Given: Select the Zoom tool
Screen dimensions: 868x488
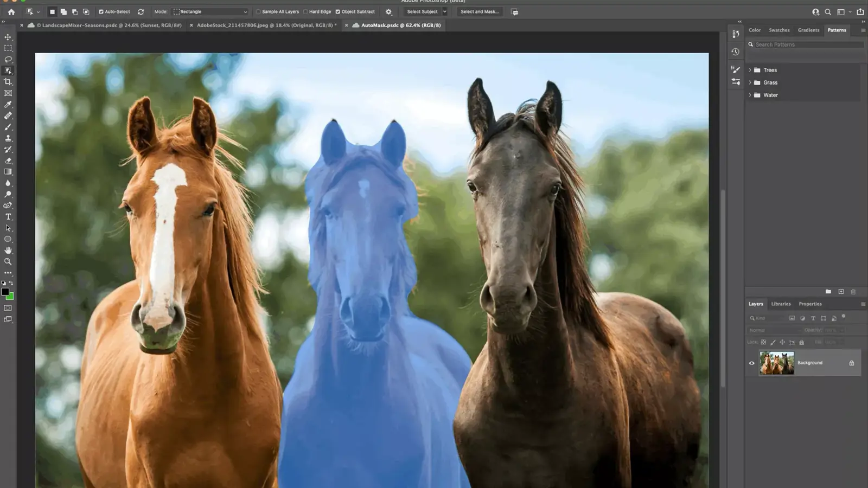Looking at the screenshot, I should coord(8,261).
